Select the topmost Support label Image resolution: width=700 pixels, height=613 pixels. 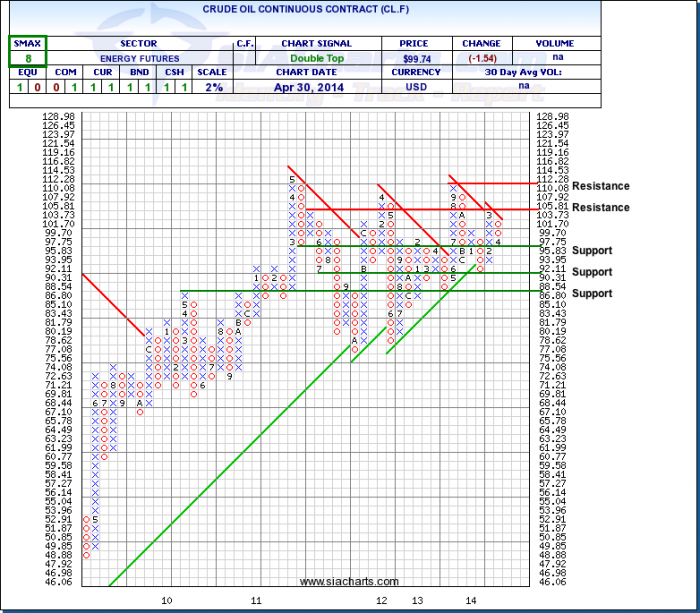pos(592,249)
